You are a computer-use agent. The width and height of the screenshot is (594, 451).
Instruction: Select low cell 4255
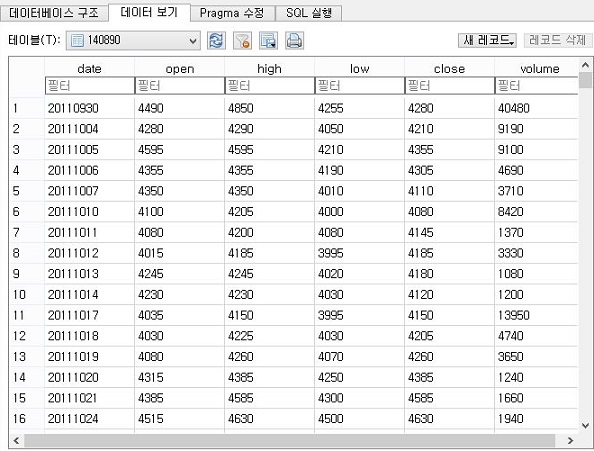click(x=360, y=108)
